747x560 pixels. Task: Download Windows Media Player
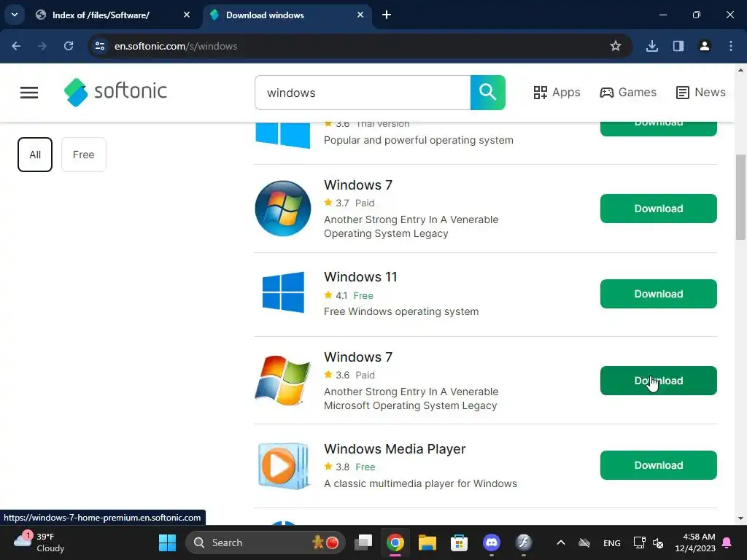point(659,465)
